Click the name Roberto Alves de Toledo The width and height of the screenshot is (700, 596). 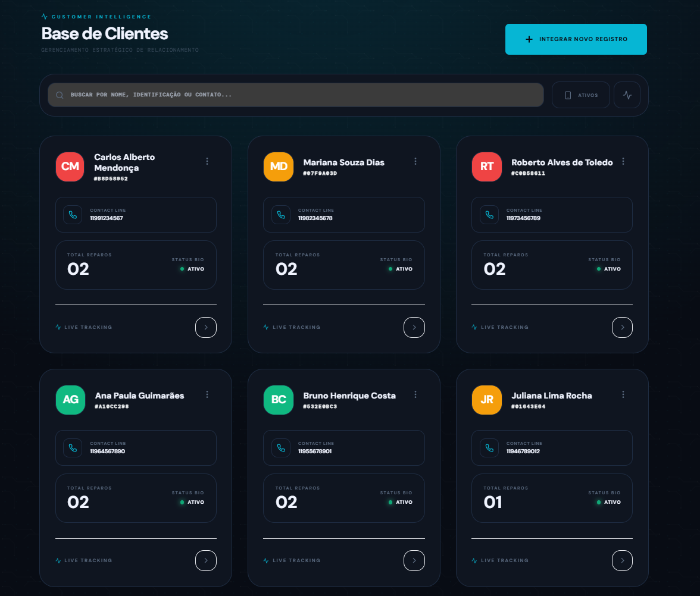coord(562,162)
